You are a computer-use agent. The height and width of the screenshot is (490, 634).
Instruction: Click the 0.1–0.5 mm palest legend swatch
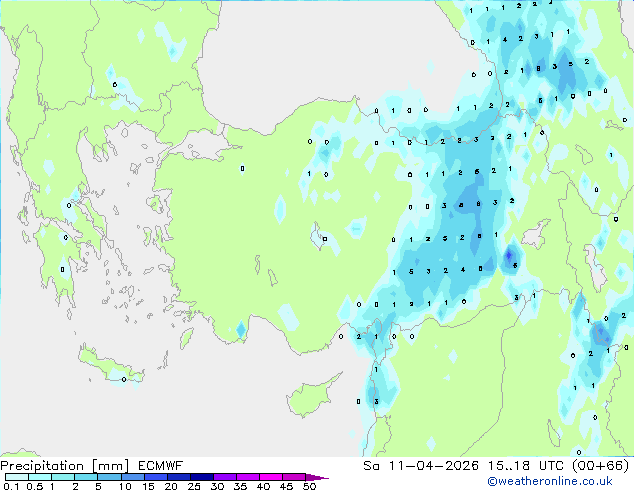coord(17,477)
